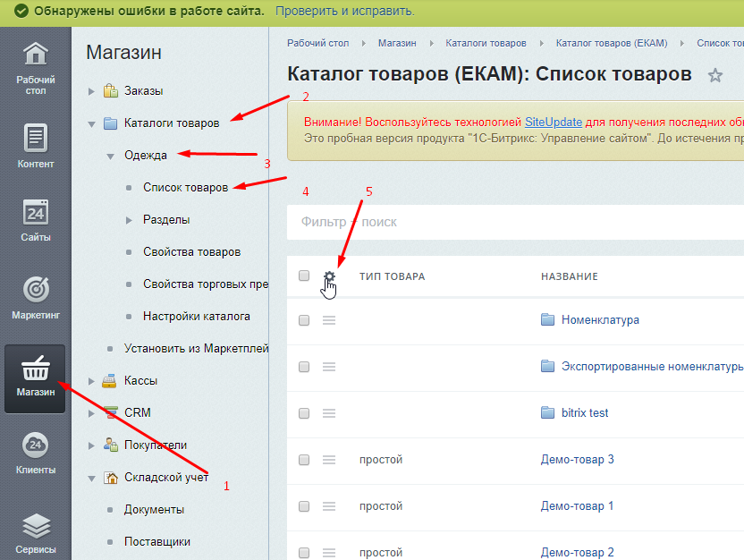Check the bitrix test row checkbox

point(304,413)
